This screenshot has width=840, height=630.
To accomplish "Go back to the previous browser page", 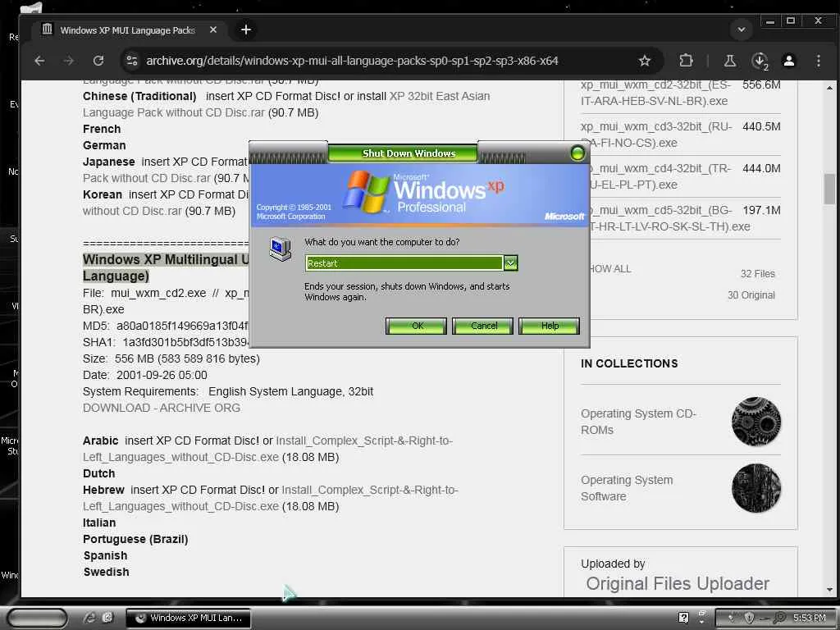I will tap(39, 61).
